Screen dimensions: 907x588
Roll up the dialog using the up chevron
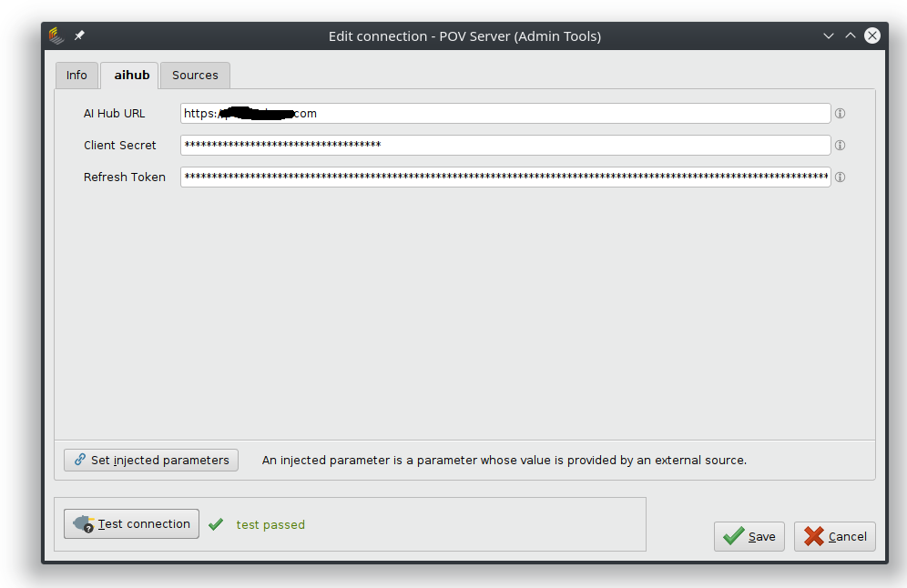[x=850, y=35]
